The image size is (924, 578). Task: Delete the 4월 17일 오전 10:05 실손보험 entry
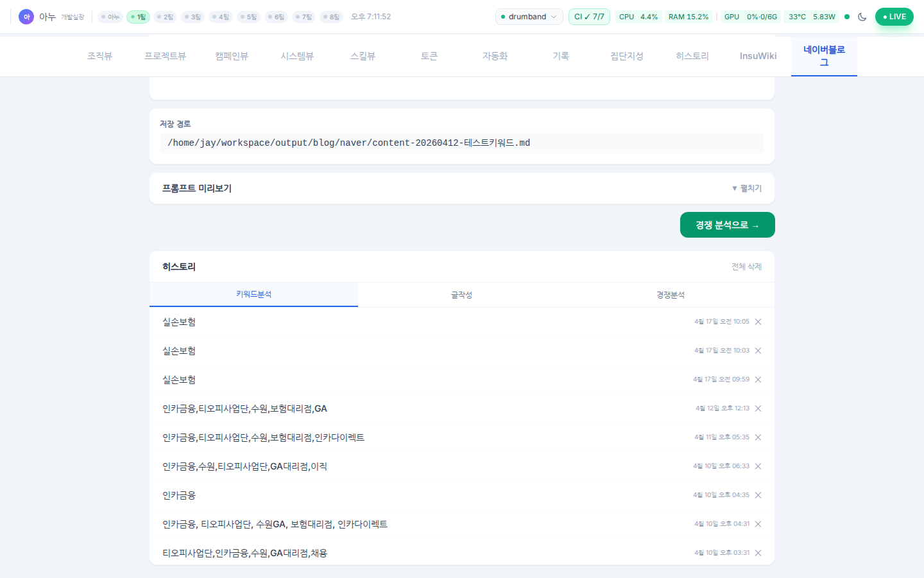pyautogui.click(x=758, y=322)
